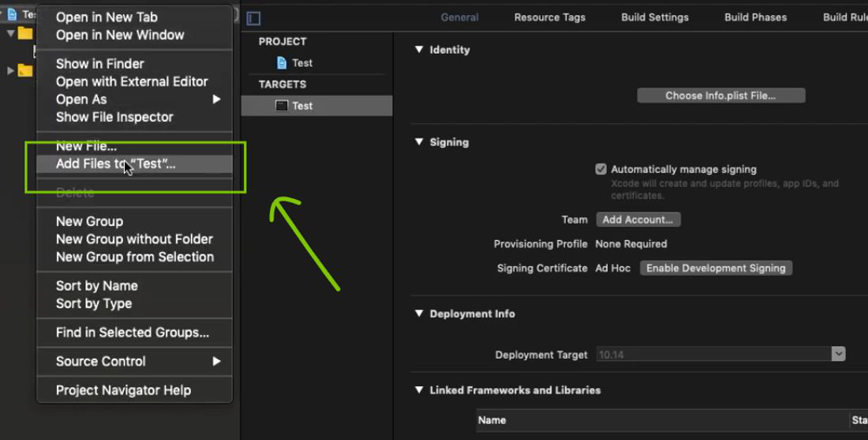The height and width of the screenshot is (440, 868).
Task: Select Find in Selected Groups...
Action: coord(134,333)
